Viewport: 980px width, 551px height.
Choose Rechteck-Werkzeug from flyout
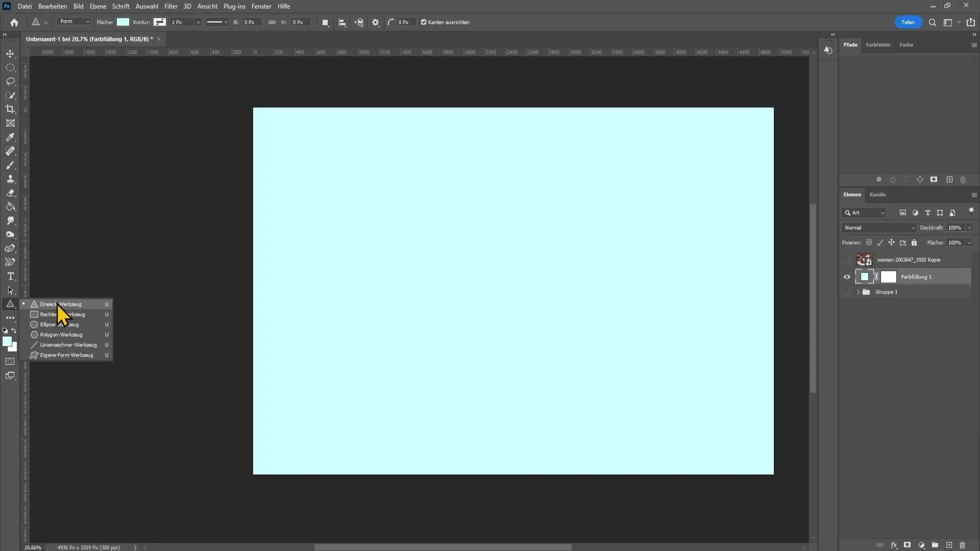click(x=66, y=314)
